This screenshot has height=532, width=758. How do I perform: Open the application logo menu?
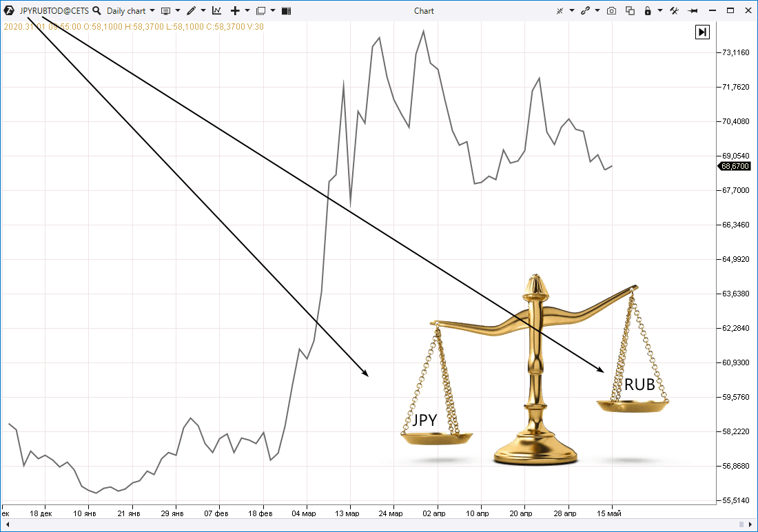(8, 10)
